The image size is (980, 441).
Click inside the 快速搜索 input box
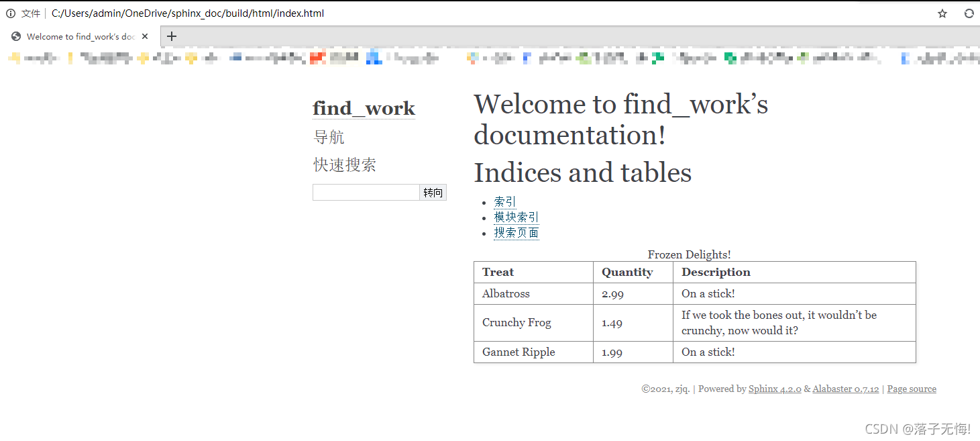coord(366,192)
